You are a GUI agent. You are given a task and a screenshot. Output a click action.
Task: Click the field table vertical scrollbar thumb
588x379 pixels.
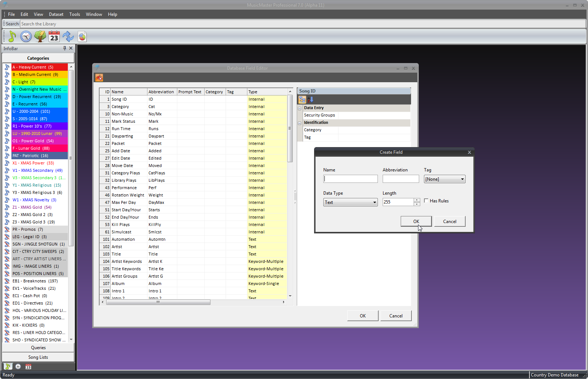pyautogui.click(x=290, y=129)
